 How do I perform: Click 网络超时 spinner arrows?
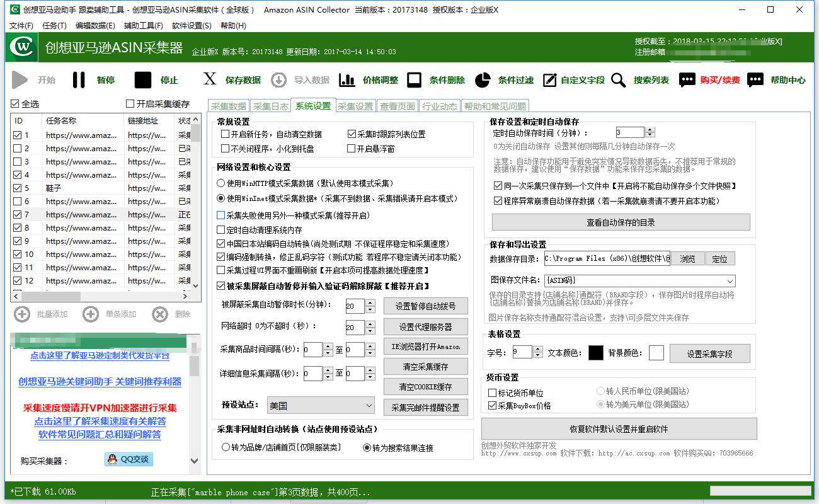tap(369, 327)
